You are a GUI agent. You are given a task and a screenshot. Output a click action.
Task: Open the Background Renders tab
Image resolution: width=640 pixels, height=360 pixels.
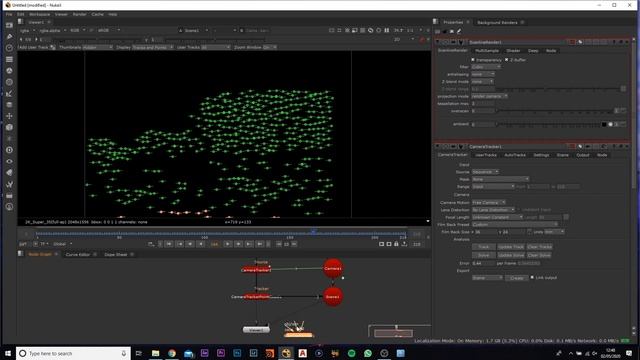point(497,22)
